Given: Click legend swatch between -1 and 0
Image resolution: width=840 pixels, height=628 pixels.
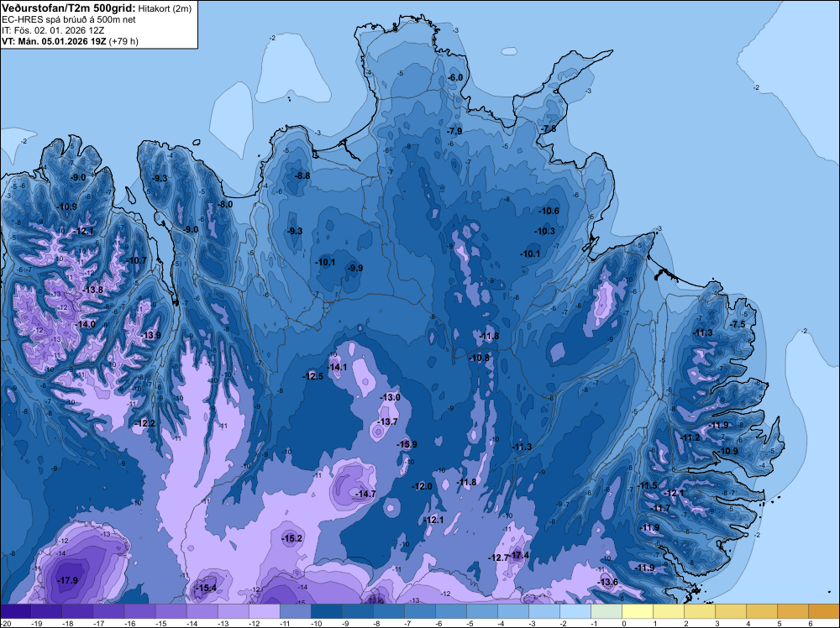Looking at the screenshot, I should 606,611.
